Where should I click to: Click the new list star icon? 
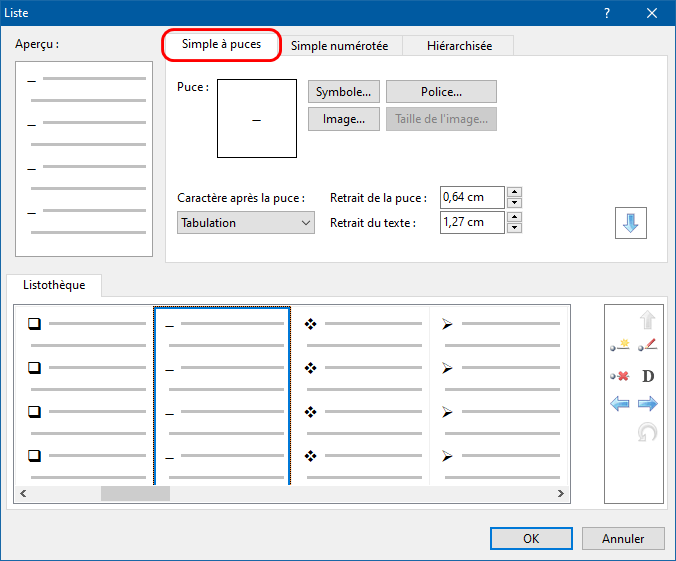coord(620,346)
